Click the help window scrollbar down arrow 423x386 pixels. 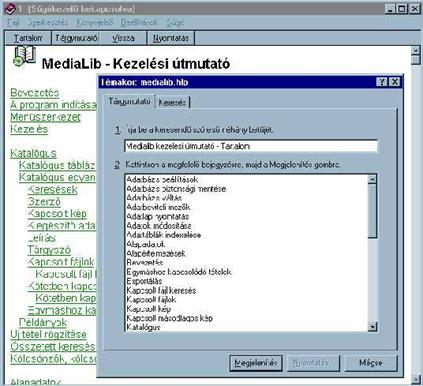415,379
